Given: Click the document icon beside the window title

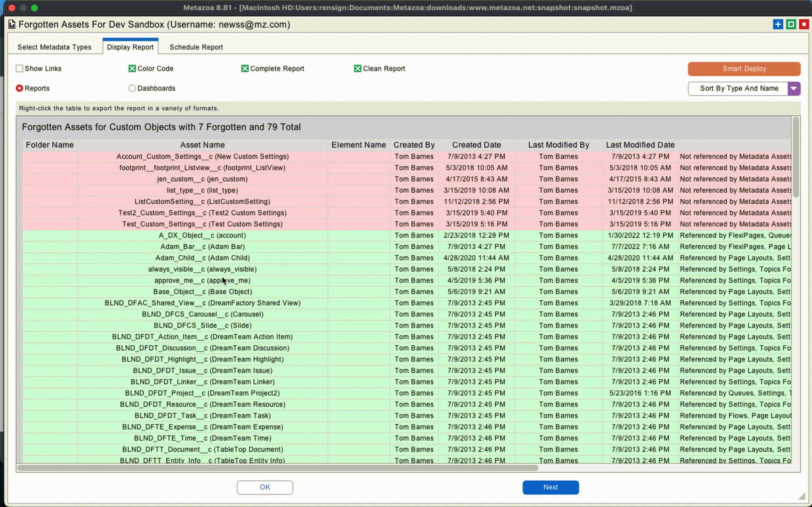Looking at the screenshot, I should [x=12, y=25].
